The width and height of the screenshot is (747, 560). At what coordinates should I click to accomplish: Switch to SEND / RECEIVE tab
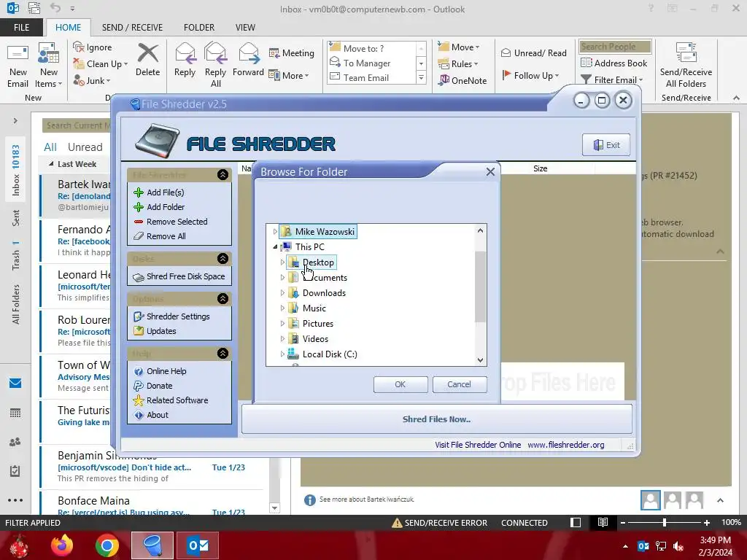tap(132, 28)
